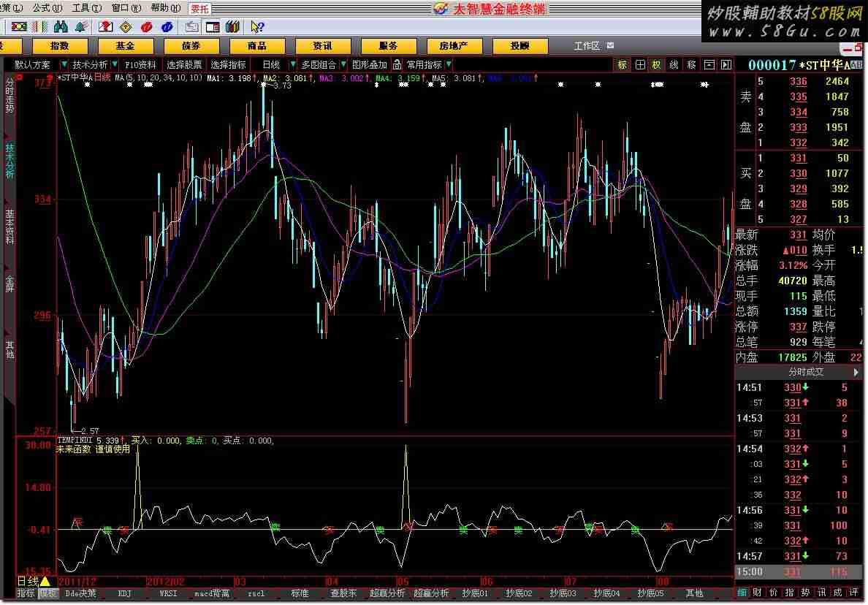
Task: Open the alarm bell alert tool
Action: pyautogui.click(x=81, y=26)
